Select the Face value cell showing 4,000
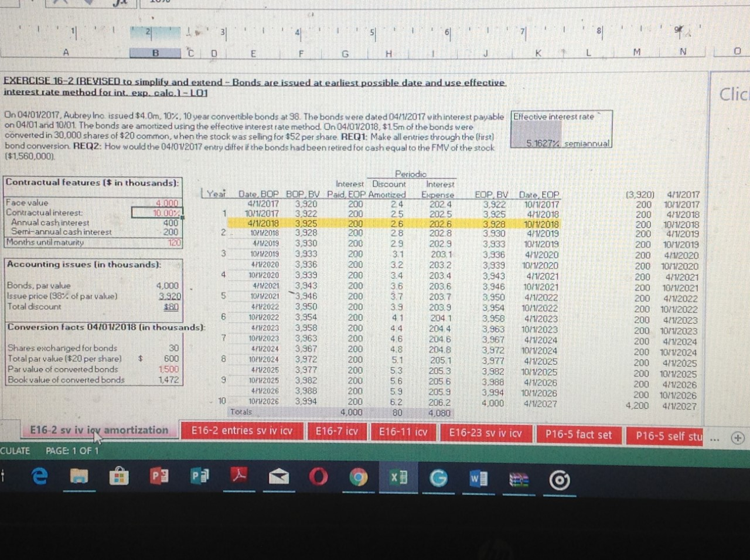Screen dimensions: 750x560 tap(166, 203)
